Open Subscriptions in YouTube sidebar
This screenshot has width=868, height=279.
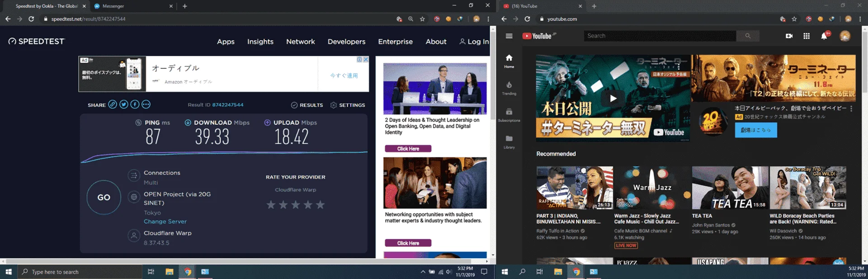tap(509, 115)
